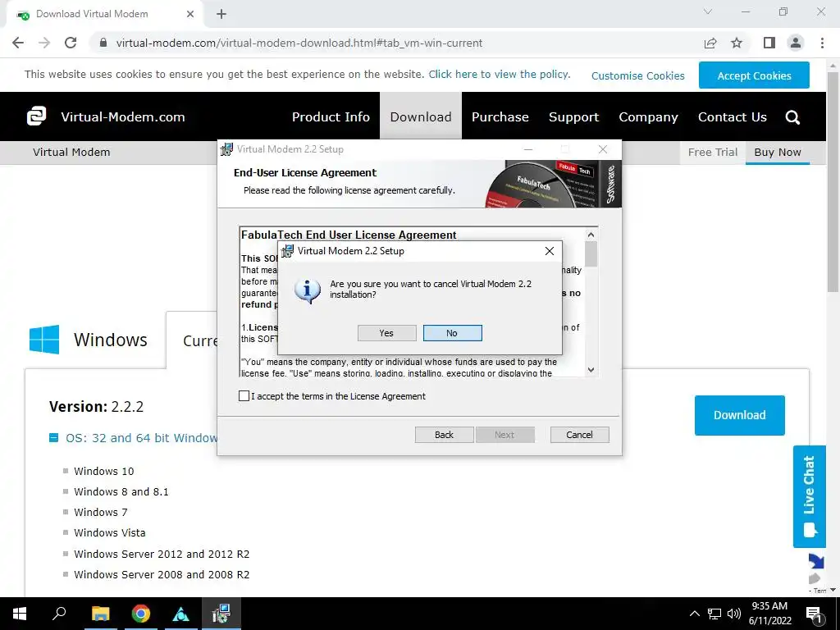Click the Cancel button in Setup wizard

click(580, 435)
